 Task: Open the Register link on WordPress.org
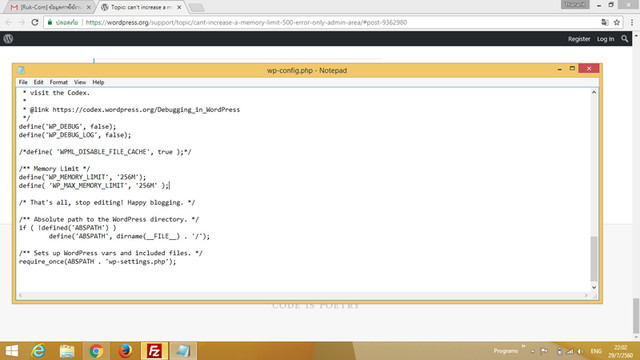tap(579, 39)
